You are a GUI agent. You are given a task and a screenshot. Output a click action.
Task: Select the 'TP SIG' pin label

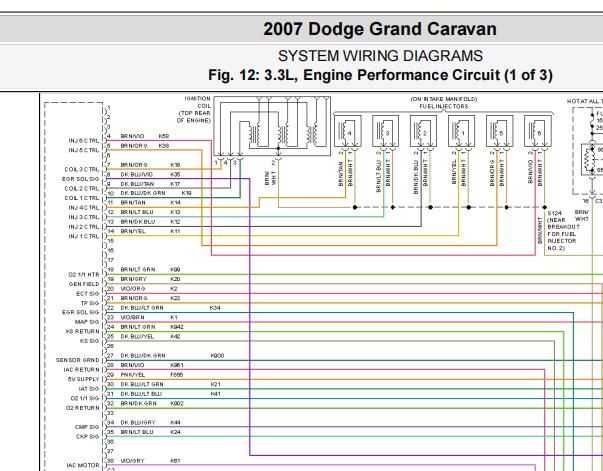point(90,304)
